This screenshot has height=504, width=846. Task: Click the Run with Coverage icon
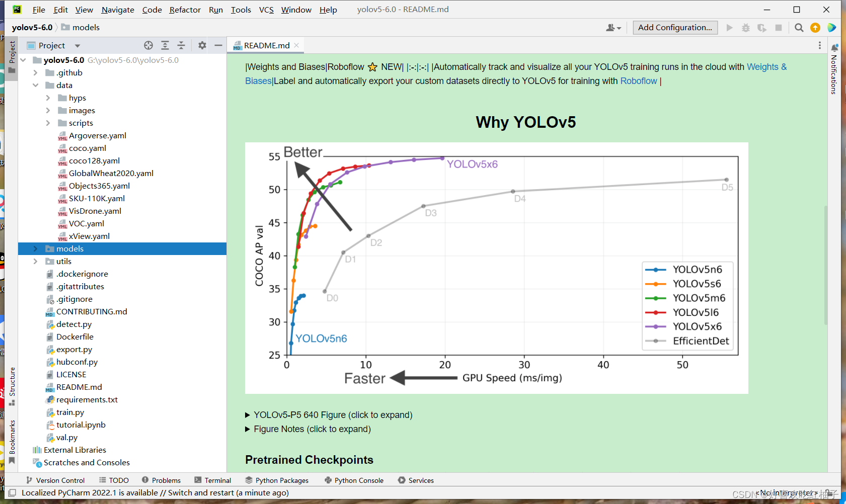point(762,28)
